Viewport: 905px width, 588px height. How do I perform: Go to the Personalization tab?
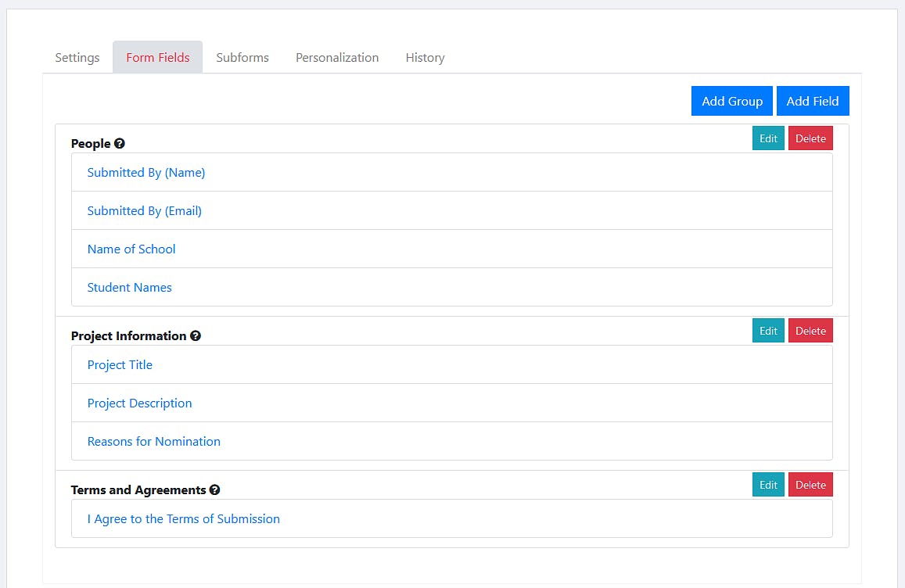[337, 58]
